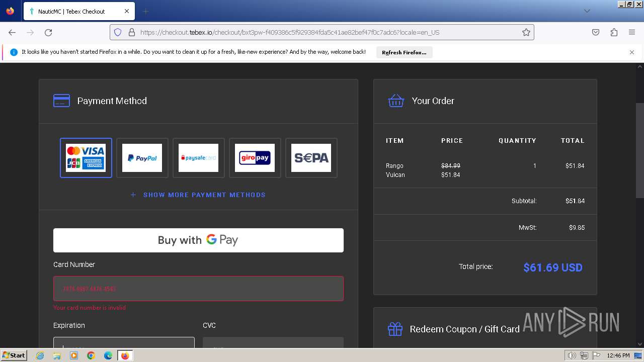Viewport: 644px width, 362px height.
Task: Click the struck-through $84.99 price
Action: coord(450,165)
